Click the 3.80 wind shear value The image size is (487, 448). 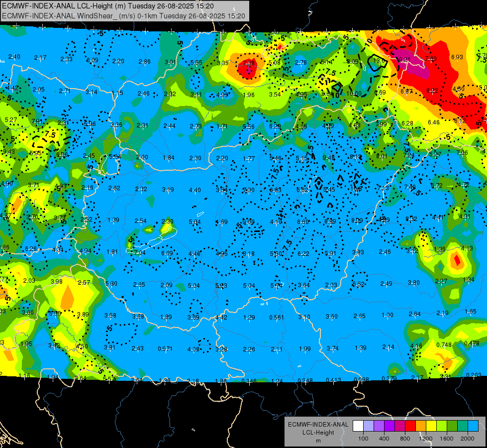coord(414,282)
